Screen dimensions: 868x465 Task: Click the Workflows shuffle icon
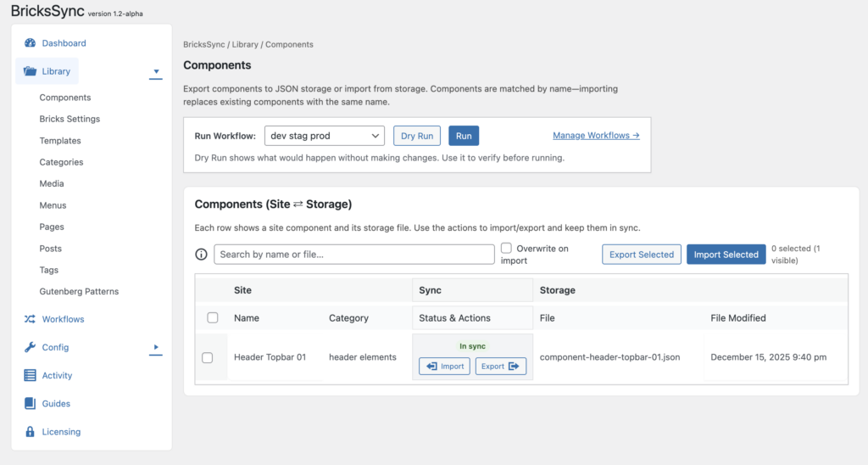point(31,320)
